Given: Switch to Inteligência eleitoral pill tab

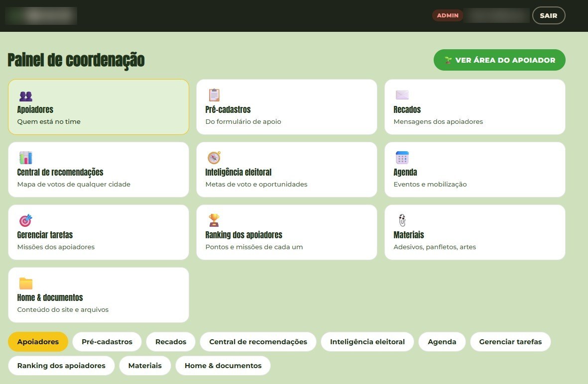Looking at the screenshot, I should coord(367,342).
